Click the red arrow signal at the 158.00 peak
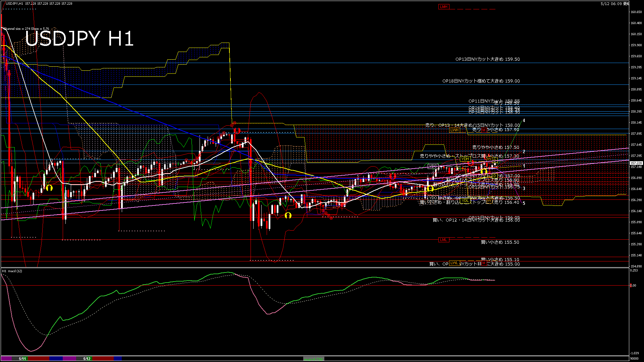The width and height of the screenshot is (644, 362). pyautogui.click(x=237, y=130)
